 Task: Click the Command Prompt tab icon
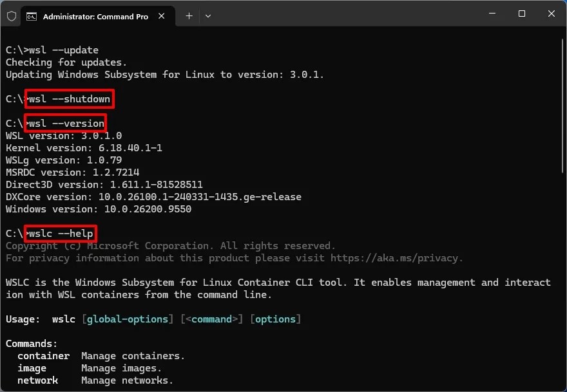[32, 17]
